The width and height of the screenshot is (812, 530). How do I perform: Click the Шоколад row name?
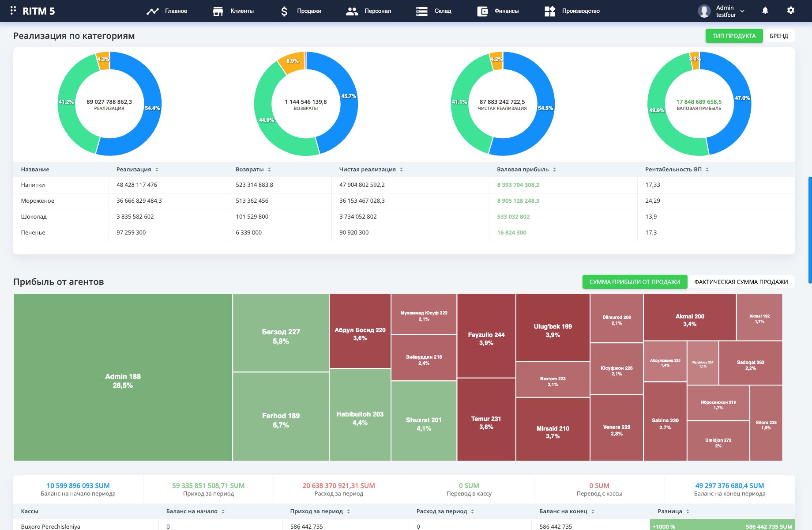point(34,217)
